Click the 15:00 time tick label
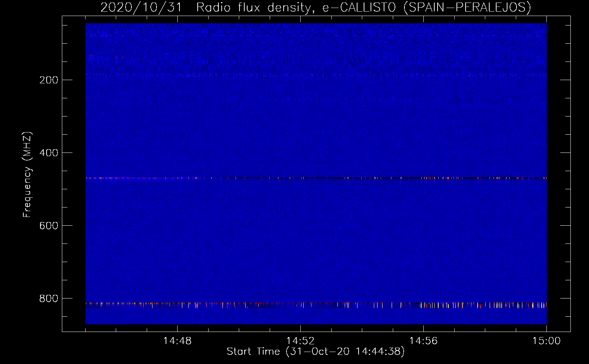589x364 pixels. tap(546, 341)
